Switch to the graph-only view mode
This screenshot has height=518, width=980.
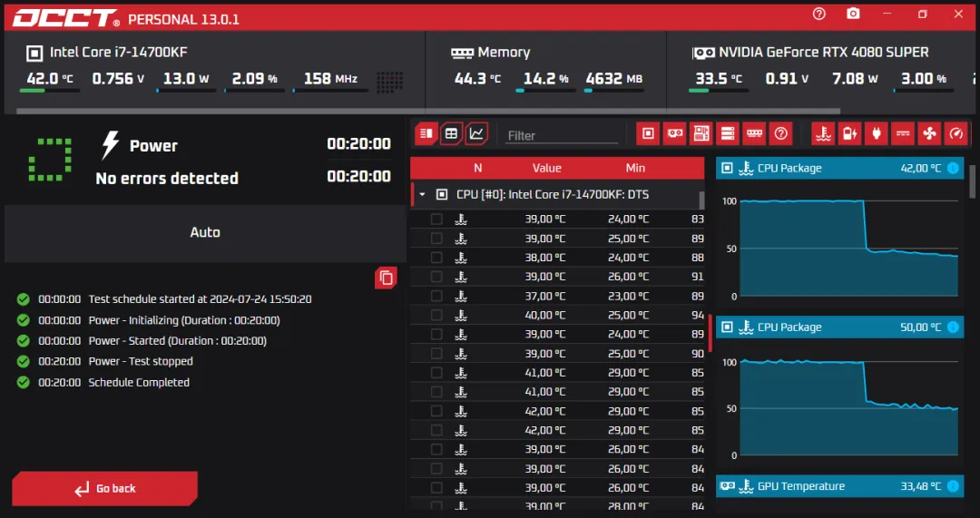point(477,134)
